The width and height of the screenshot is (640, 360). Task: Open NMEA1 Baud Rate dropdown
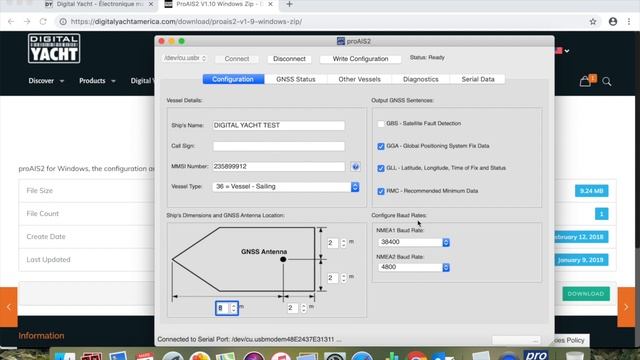(414, 242)
